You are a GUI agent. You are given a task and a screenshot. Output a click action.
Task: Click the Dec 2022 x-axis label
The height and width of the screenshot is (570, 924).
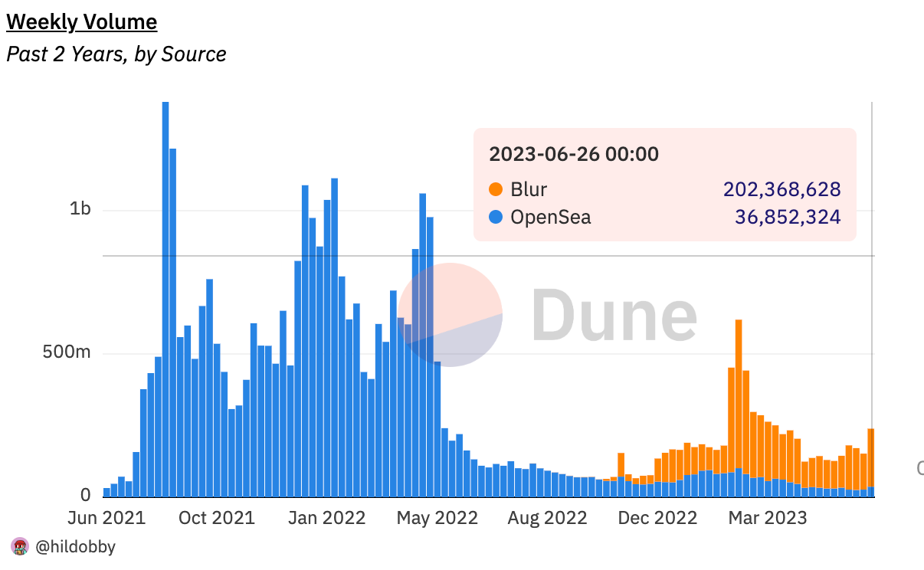tap(657, 518)
